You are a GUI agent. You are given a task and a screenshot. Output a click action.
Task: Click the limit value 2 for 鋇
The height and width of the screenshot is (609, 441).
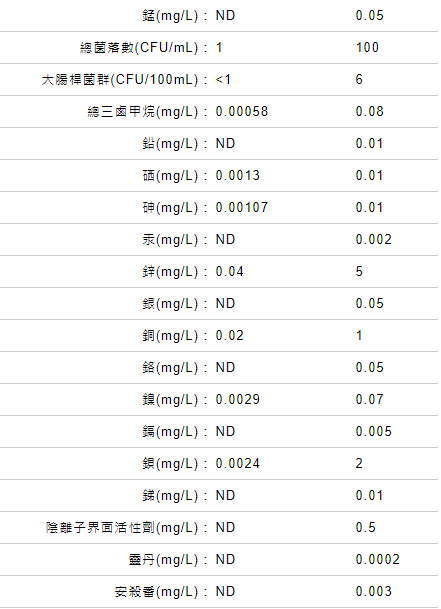point(359,463)
